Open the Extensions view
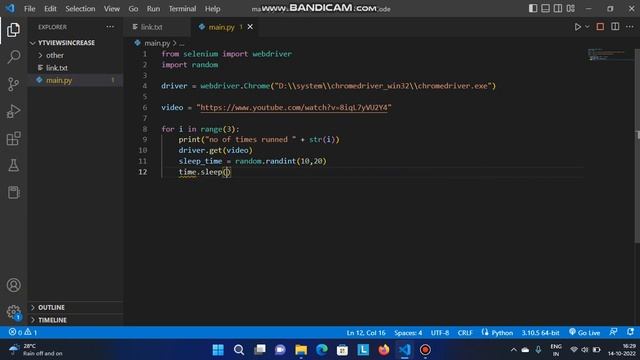The image size is (640, 360). click(x=13, y=138)
